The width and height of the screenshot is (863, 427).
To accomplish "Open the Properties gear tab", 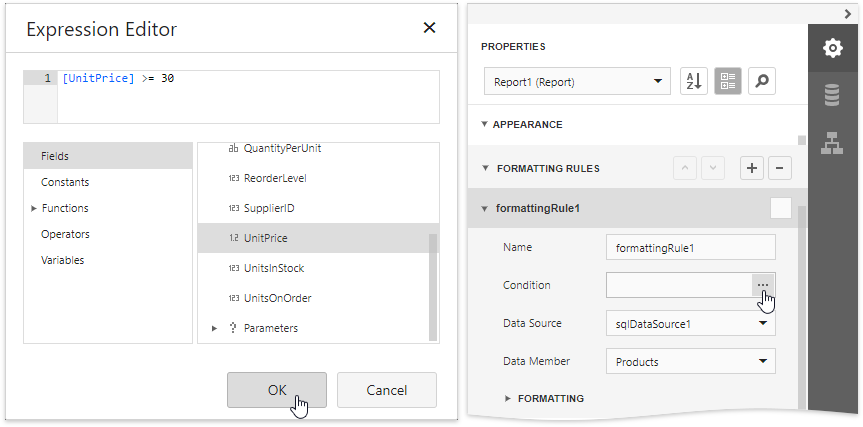I will point(832,49).
